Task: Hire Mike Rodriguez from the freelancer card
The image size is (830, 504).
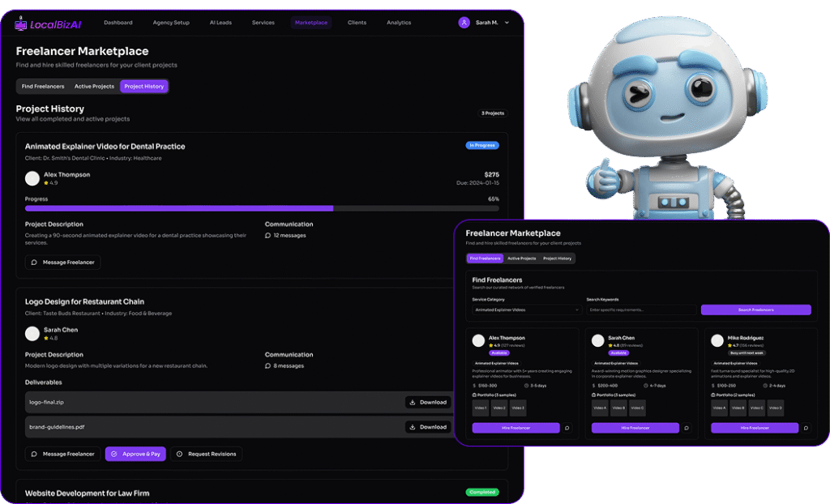Action: click(755, 428)
